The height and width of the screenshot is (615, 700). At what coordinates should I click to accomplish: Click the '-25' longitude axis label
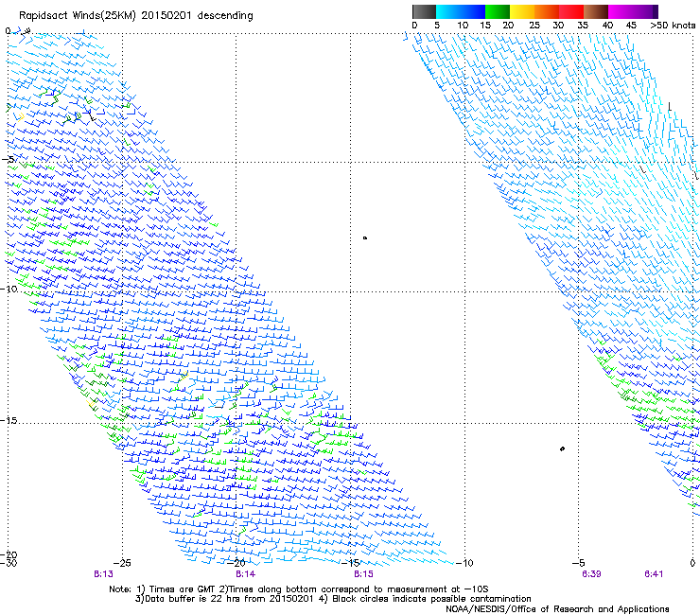(x=122, y=563)
